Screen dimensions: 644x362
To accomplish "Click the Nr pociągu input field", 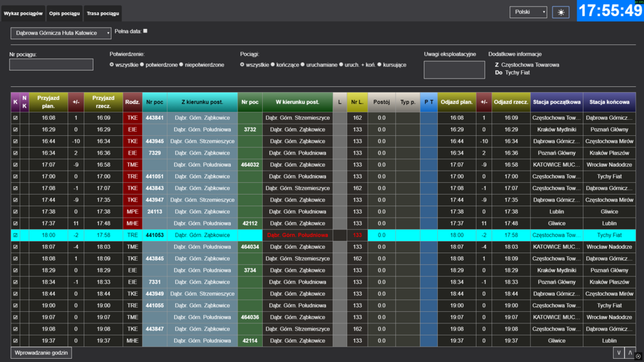I will point(51,64).
